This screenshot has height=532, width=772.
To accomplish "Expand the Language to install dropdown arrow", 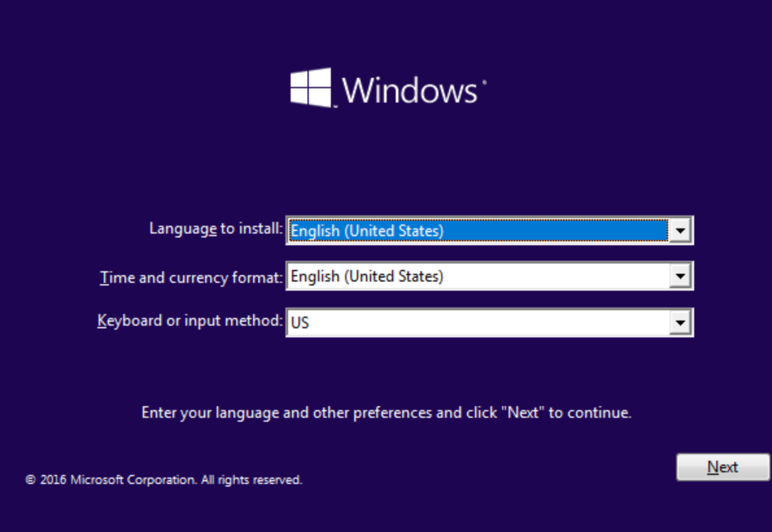I will point(679,230).
